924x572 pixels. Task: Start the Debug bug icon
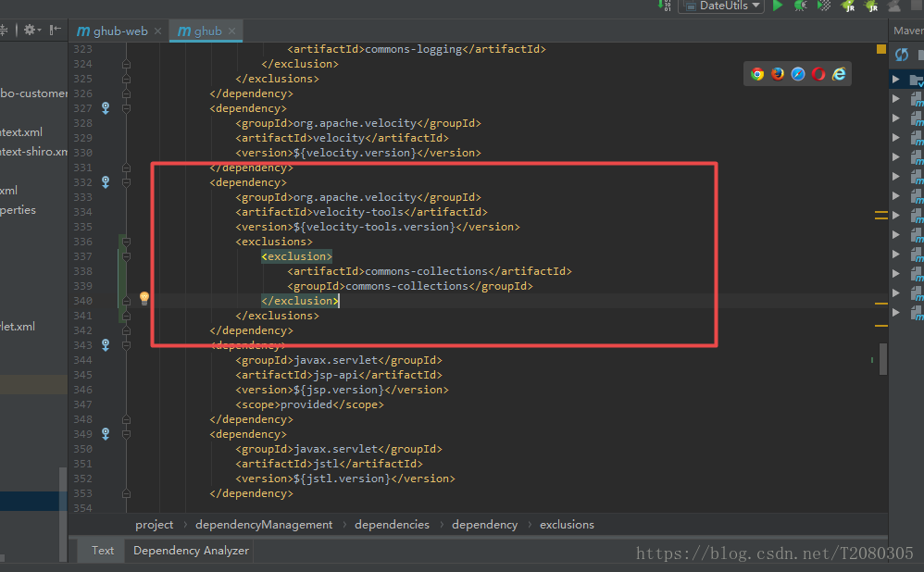point(800,6)
